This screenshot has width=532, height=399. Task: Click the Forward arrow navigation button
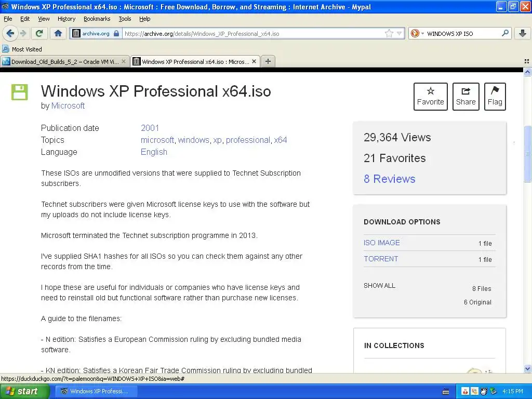pos(23,33)
